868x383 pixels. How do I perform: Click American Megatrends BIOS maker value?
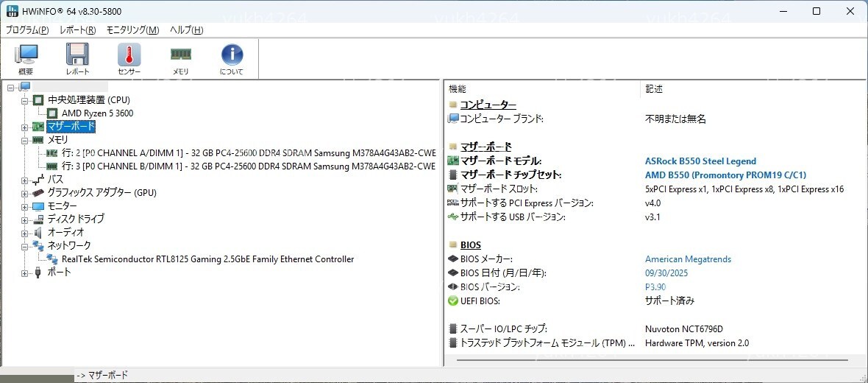pos(688,259)
